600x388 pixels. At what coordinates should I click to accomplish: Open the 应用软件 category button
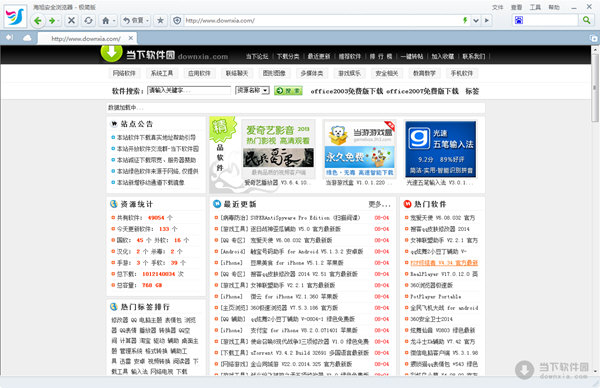pyautogui.click(x=199, y=73)
